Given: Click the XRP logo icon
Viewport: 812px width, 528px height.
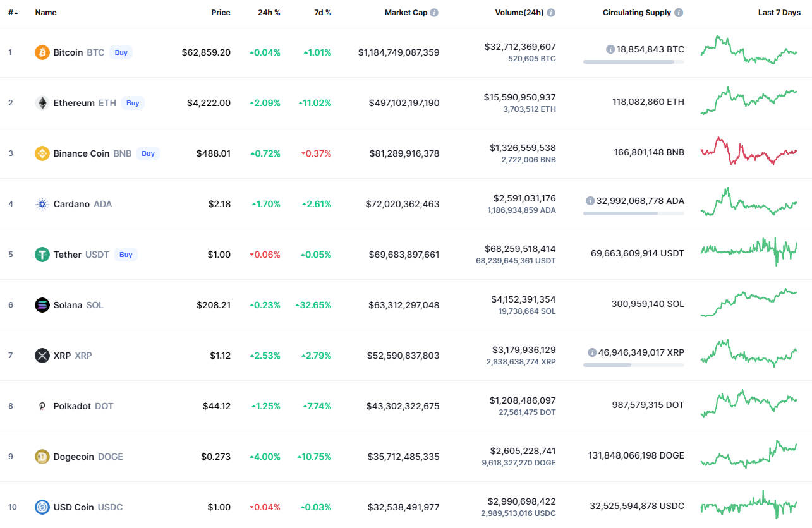Looking at the screenshot, I should coord(42,356).
